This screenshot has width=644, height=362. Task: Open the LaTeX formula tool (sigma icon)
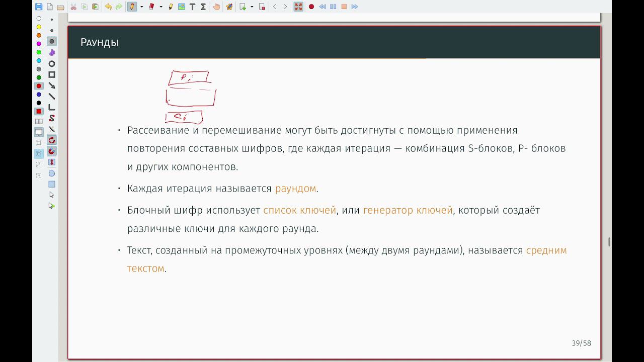[203, 7]
